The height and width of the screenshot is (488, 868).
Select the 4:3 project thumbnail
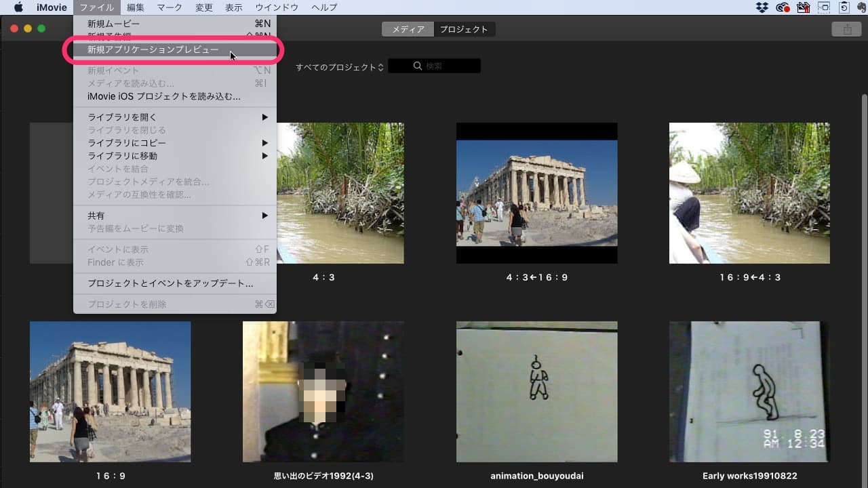point(340,193)
